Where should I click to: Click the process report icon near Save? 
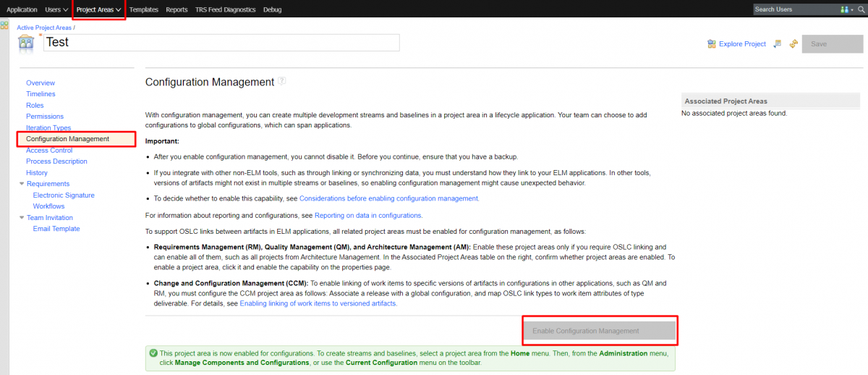pyautogui.click(x=778, y=44)
